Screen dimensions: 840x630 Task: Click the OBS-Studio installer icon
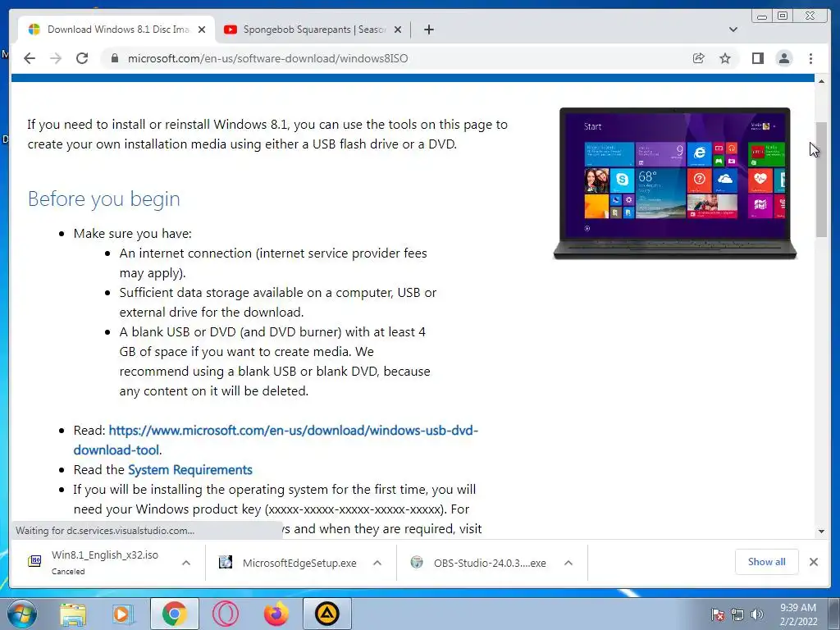(417, 562)
